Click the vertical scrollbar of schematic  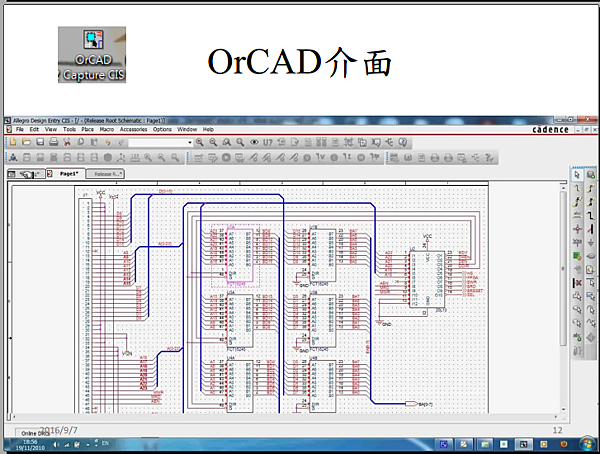(x=563, y=268)
